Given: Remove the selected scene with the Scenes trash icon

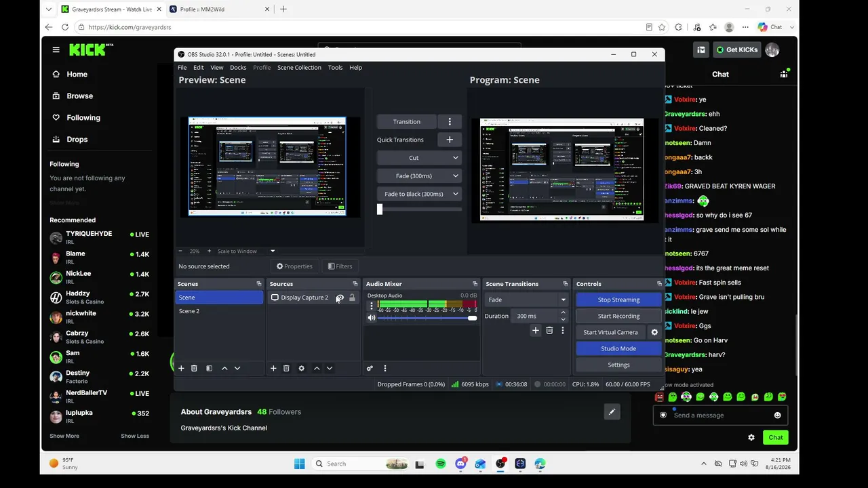Looking at the screenshot, I should click(194, 368).
